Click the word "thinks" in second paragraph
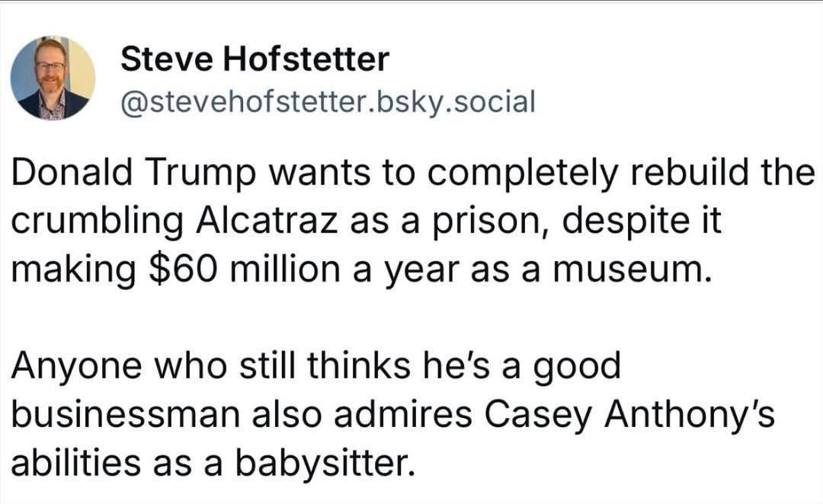The width and height of the screenshot is (823, 504). click(346, 366)
